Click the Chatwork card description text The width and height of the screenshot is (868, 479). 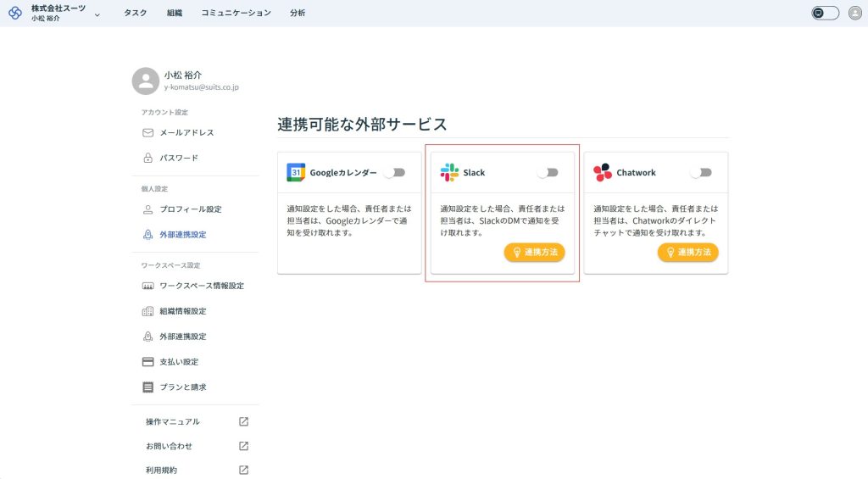[656, 220]
